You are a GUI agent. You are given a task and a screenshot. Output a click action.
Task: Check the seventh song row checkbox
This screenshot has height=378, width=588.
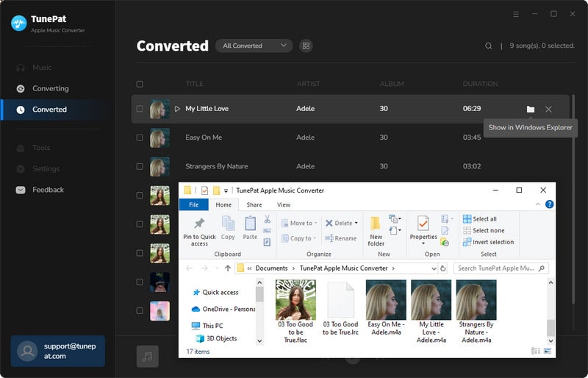140,282
